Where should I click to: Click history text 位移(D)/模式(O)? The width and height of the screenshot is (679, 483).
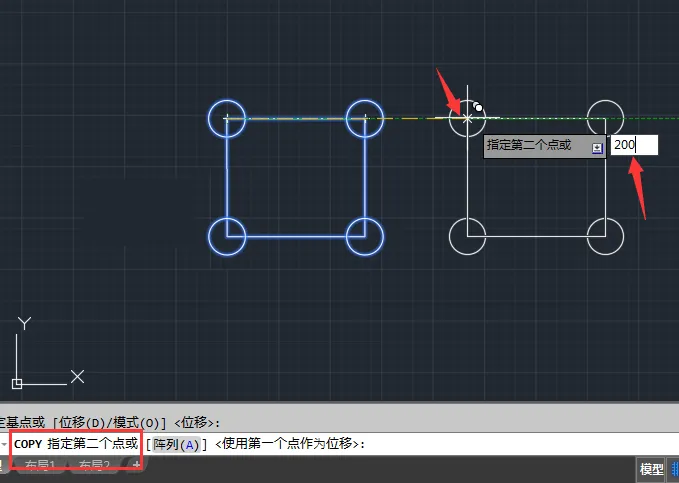coord(109,422)
